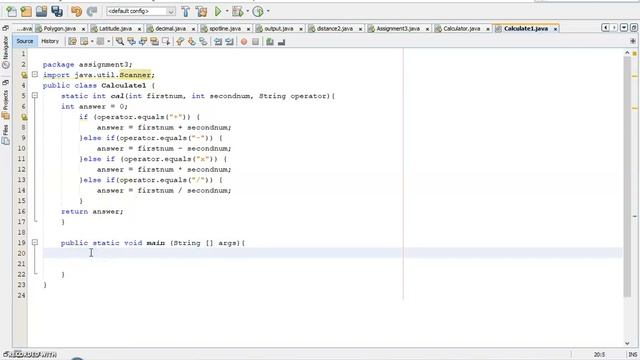Close the Calculate1.java tab
The image size is (640, 360).
tap(556, 29)
